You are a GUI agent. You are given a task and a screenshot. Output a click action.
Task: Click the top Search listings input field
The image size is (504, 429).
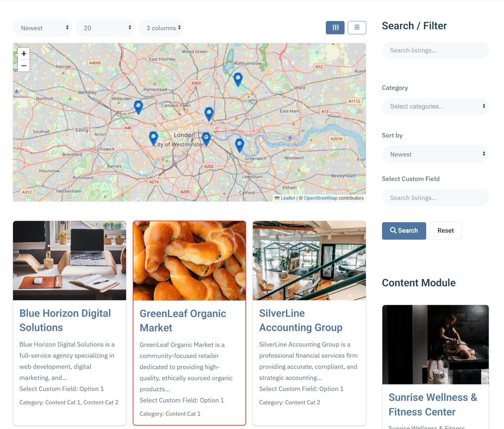[x=435, y=50]
